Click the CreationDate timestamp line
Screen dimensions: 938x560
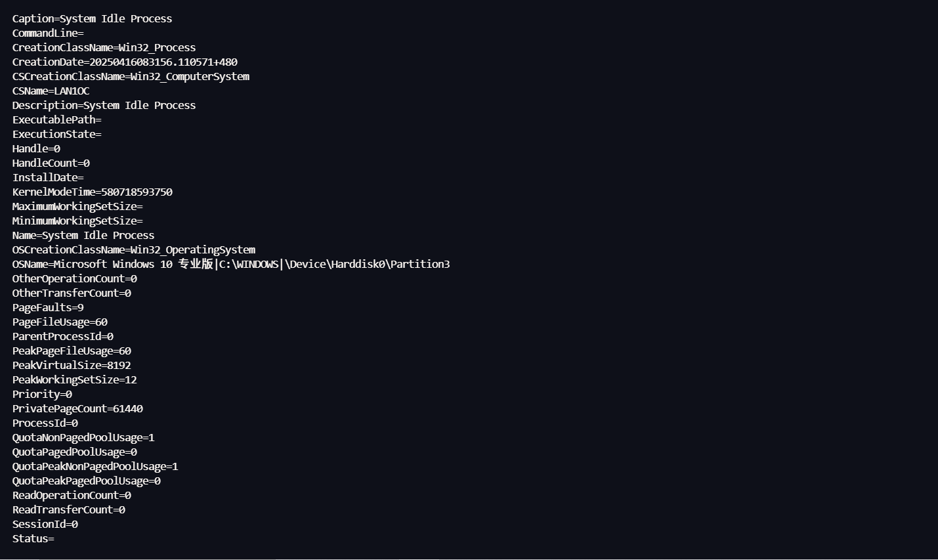click(125, 62)
